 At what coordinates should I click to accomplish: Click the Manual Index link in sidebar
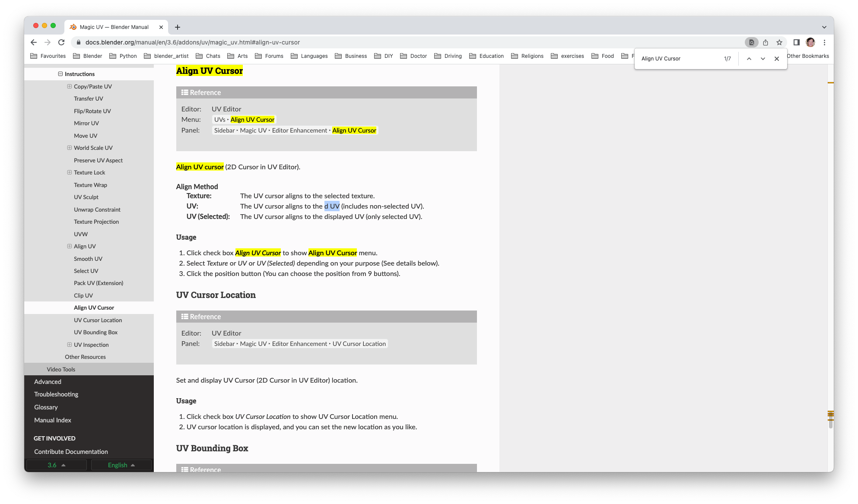click(52, 420)
